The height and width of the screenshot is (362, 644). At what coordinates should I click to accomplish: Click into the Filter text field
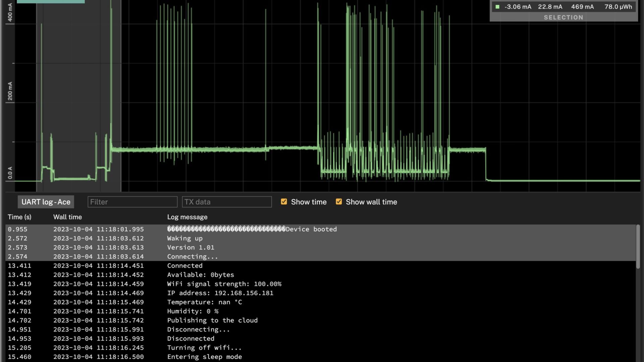pyautogui.click(x=132, y=202)
